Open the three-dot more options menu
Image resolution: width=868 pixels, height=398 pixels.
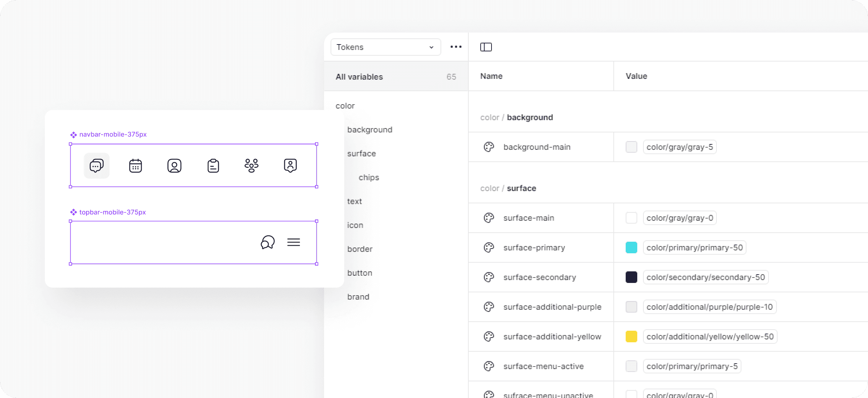(456, 47)
